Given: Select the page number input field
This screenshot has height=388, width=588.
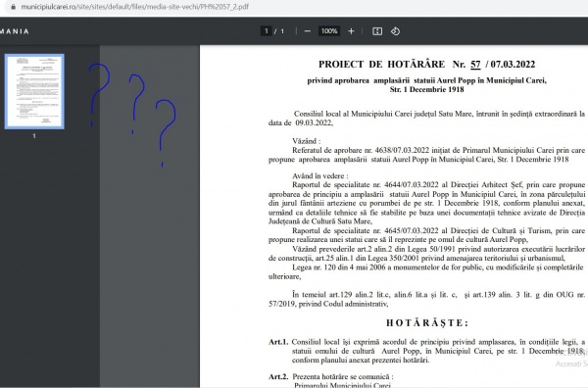Looking at the screenshot, I should [267, 31].
